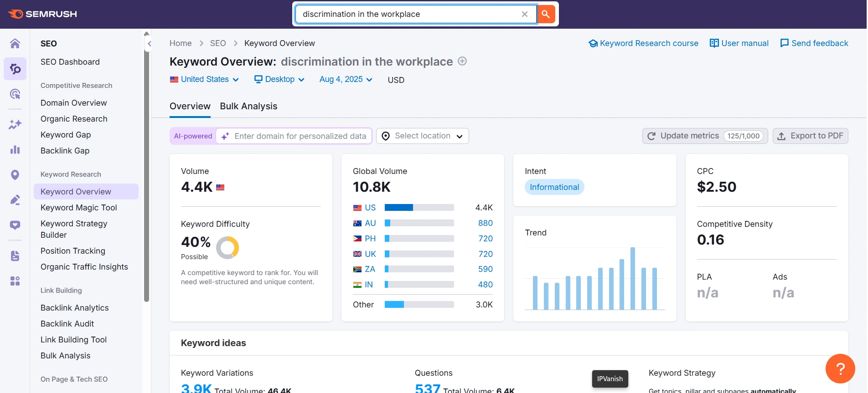
Task: Open SEO Dashboard in sidebar
Action: pos(70,62)
